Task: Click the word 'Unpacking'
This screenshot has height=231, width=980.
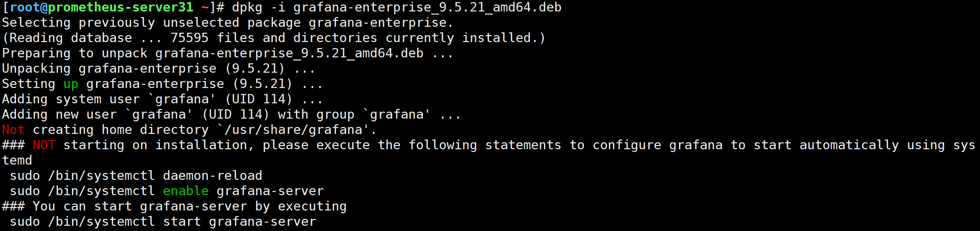Action: click(x=37, y=69)
